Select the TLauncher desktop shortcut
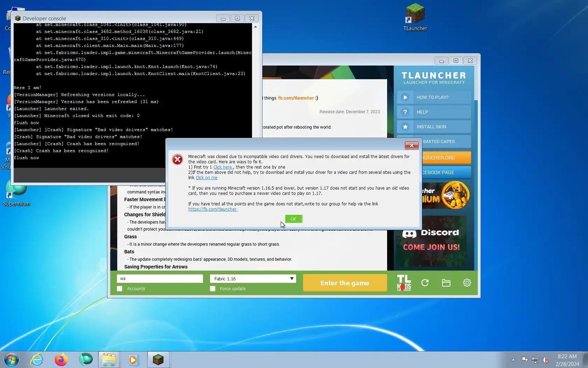The image size is (588, 368). (415, 17)
